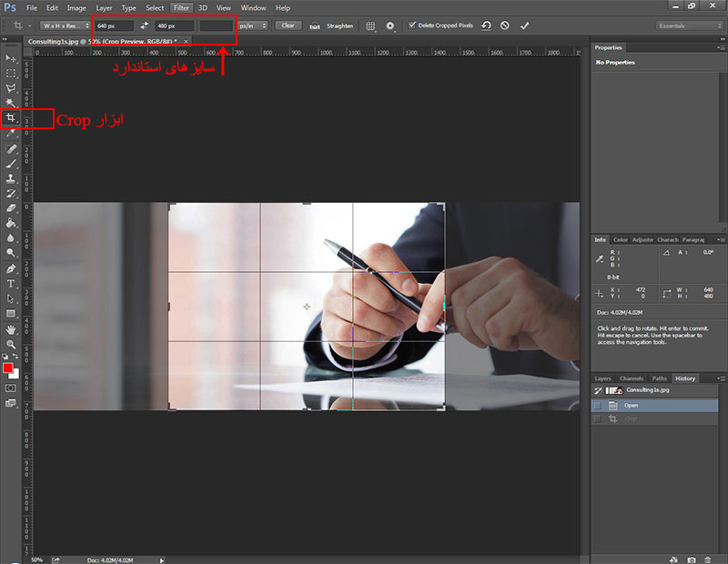Open the Filter menu
This screenshot has height=564, width=728.
point(181,8)
